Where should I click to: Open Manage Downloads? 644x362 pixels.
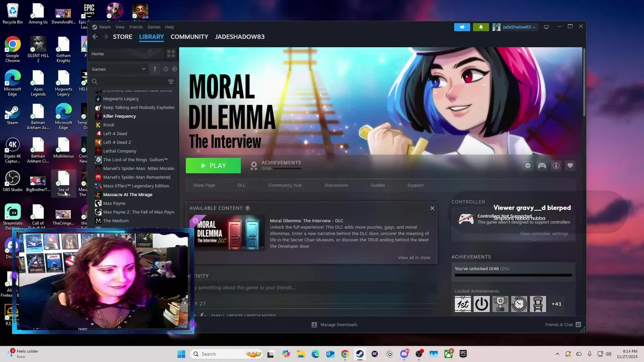(x=334, y=325)
